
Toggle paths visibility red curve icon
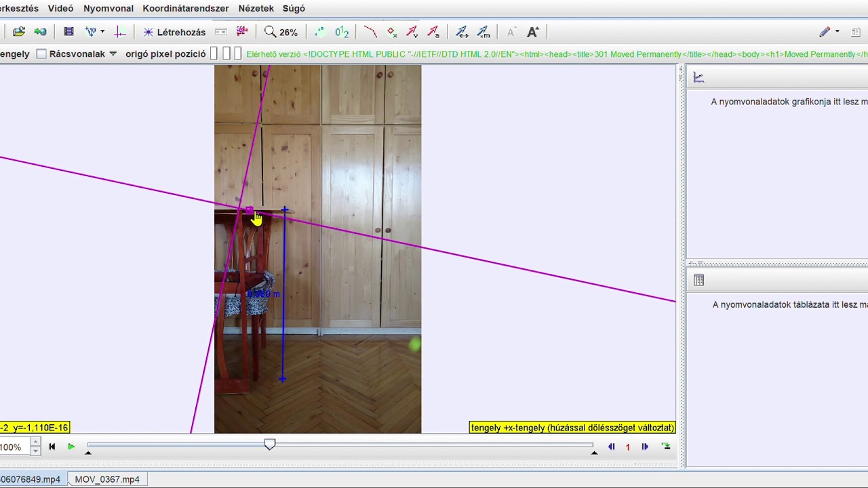(x=370, y=32)
